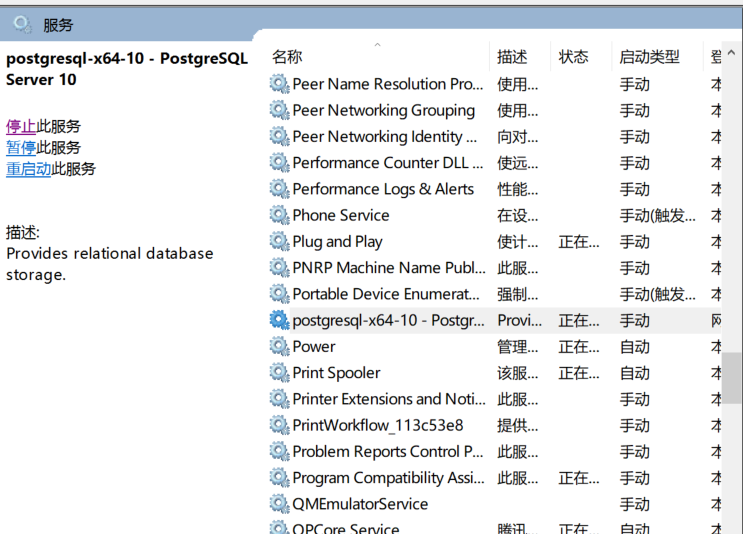
Task: Select the Performance Logs & Alerts service name
Action: [x=383, y=190]
